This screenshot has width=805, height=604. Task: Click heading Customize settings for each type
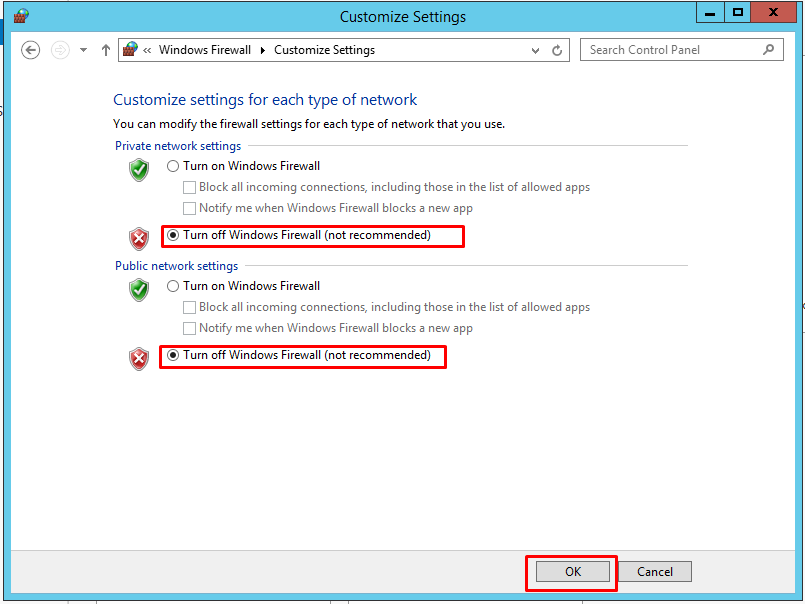tap(265, 100)
